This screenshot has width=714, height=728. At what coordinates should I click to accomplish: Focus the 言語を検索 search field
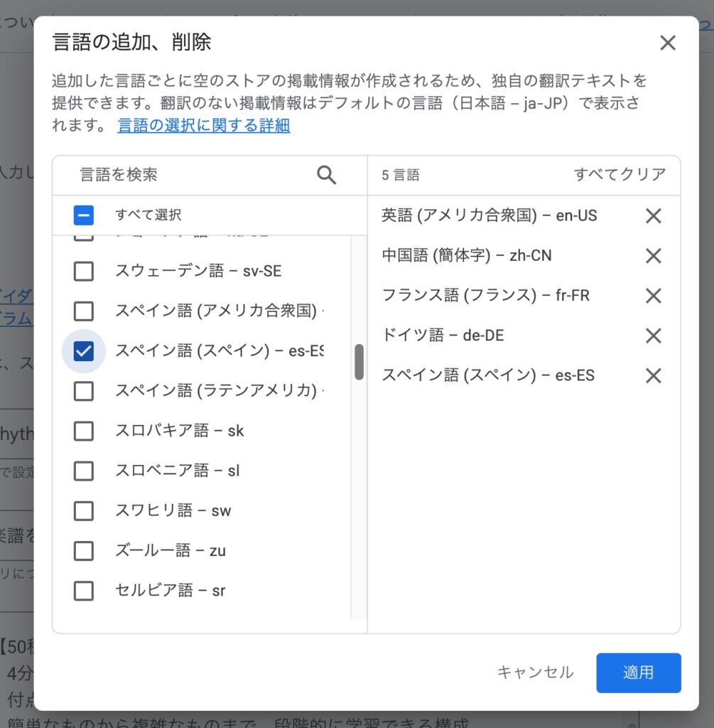pos(192,175)
